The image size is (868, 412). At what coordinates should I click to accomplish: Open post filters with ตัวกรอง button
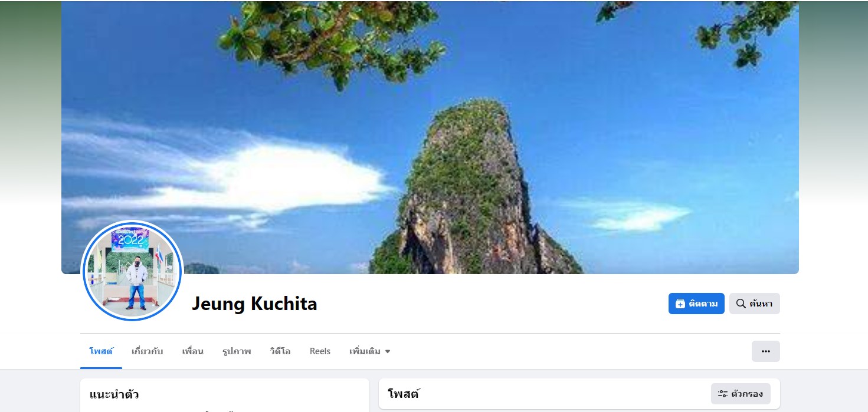tap(741, 394)
